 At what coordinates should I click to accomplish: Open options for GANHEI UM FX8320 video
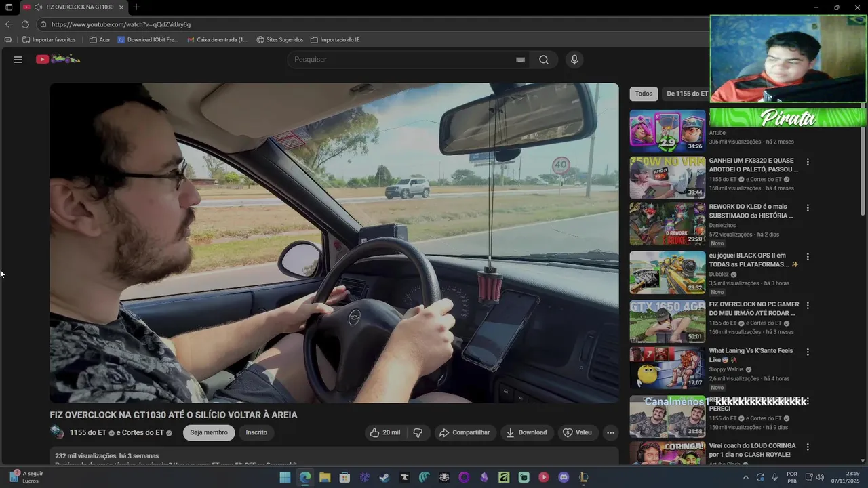tap(807, 161)
